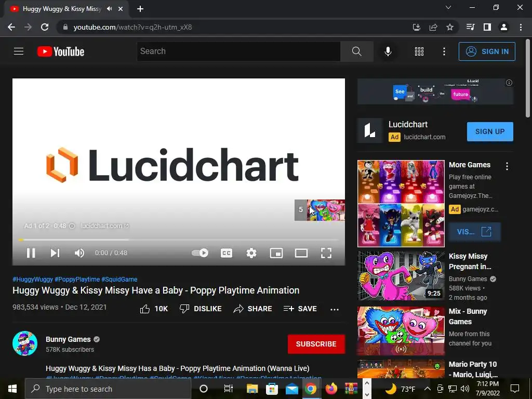Toggle closed captions in player

pyautogui.click(x=227, y=253)
